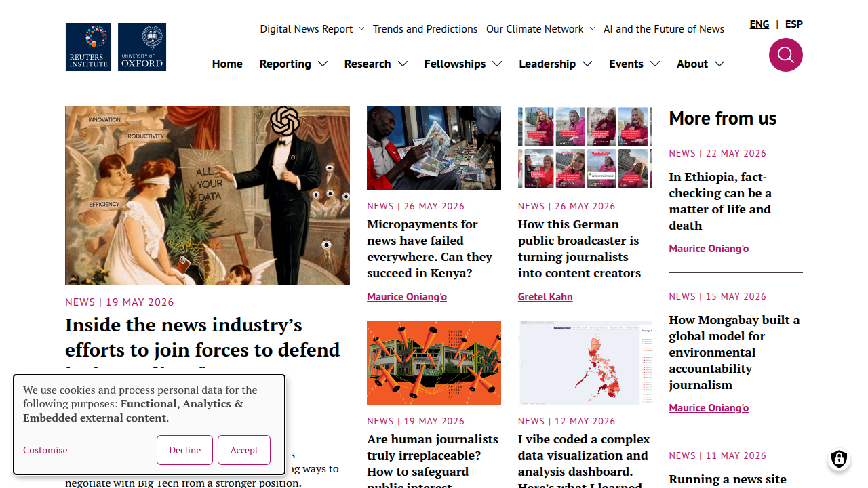Open the German broadcaster video grid image

tap(585, 148)
